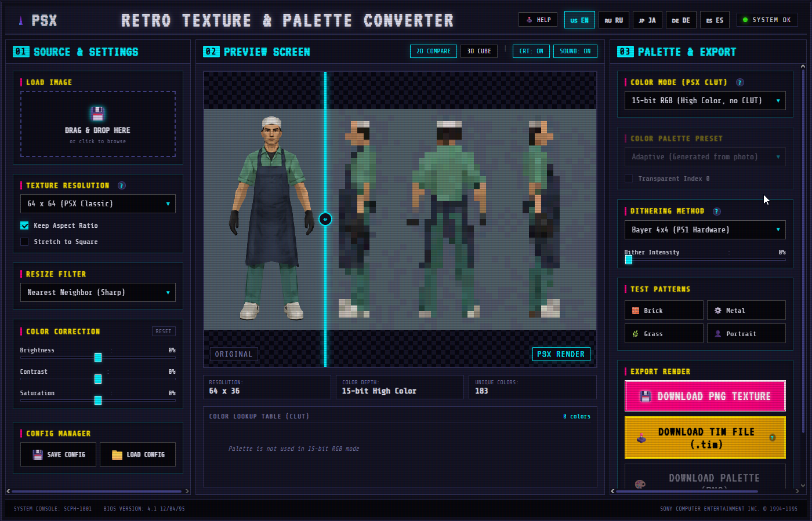Open the Dithering Method help icon
This screenshot has height=521, width=812.
(x=716, y=211)
